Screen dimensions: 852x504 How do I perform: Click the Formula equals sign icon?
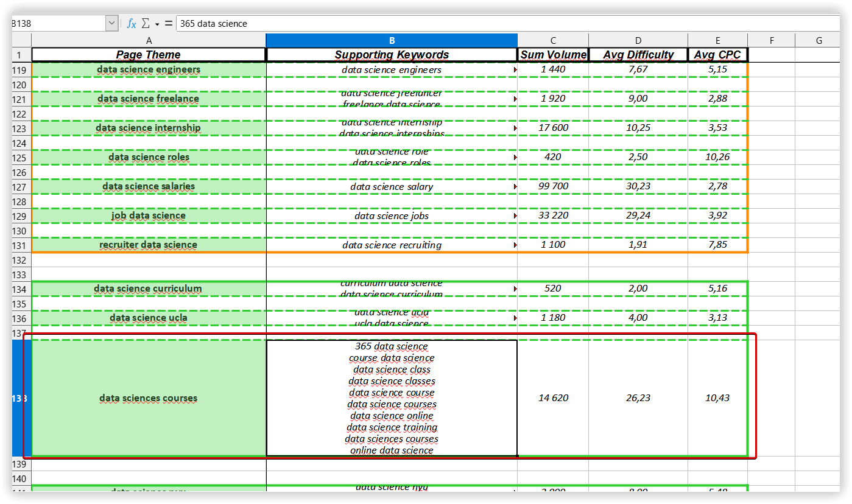(x=168, y=23)
